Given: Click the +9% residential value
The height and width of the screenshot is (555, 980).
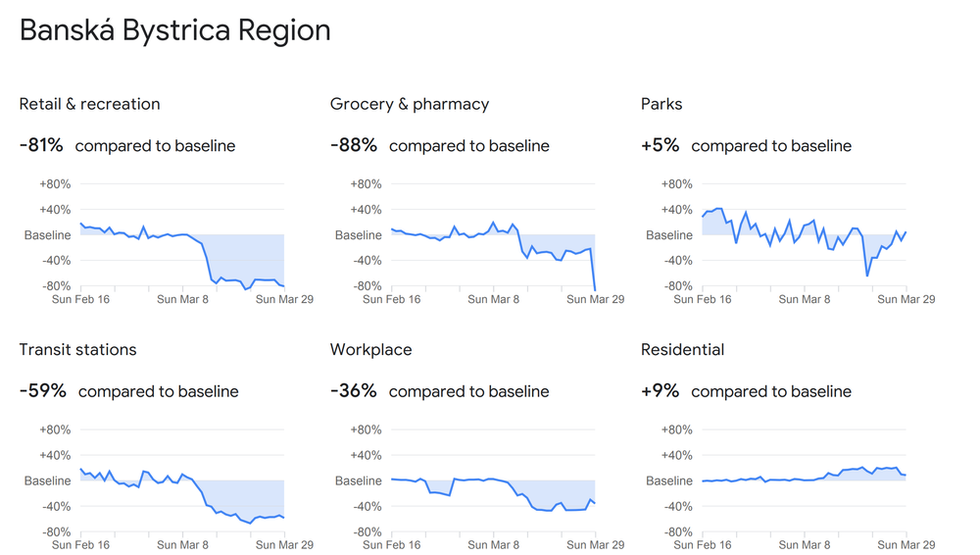Looking at the screenshot, I should [660, 390].
